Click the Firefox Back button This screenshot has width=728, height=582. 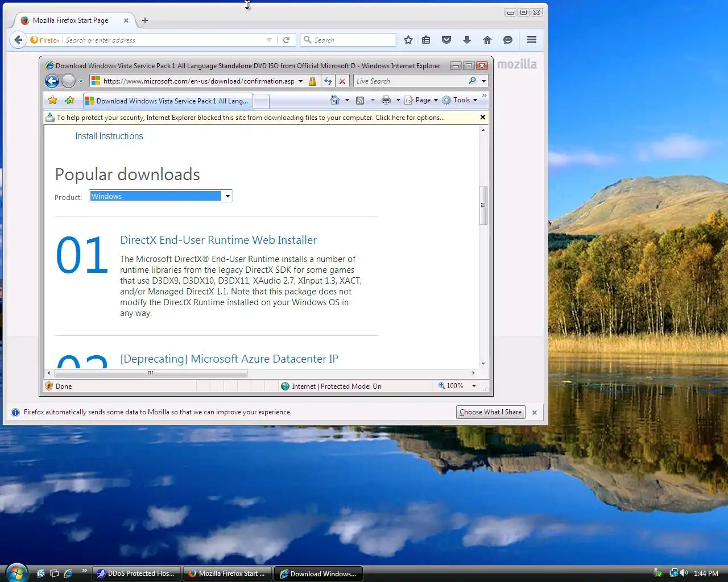[18, 40]
